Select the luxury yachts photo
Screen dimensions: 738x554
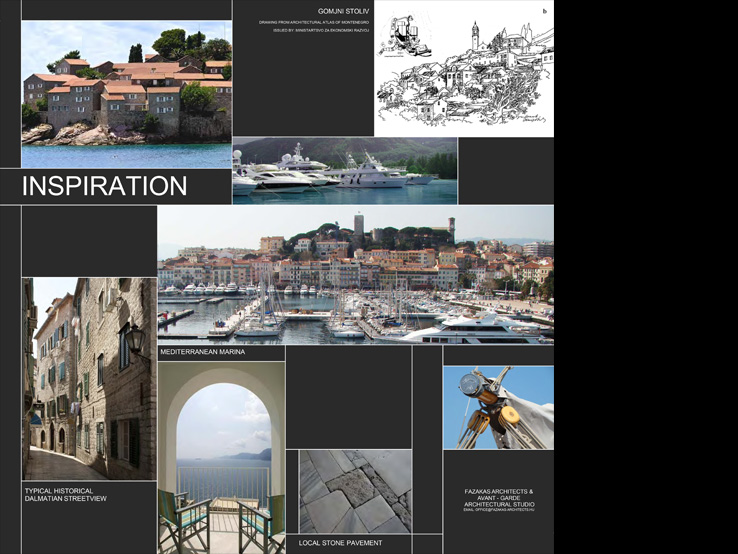(x=344, y=170)
